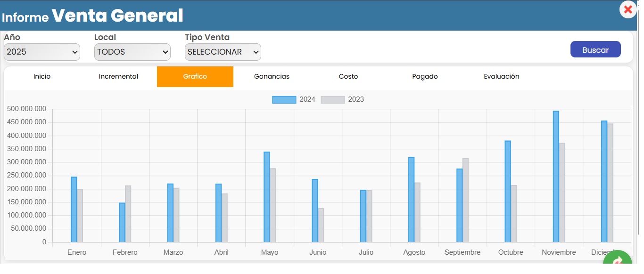Click the 500.000.000 y-axis value
The image size is (644, 274).
coord(26,109)
